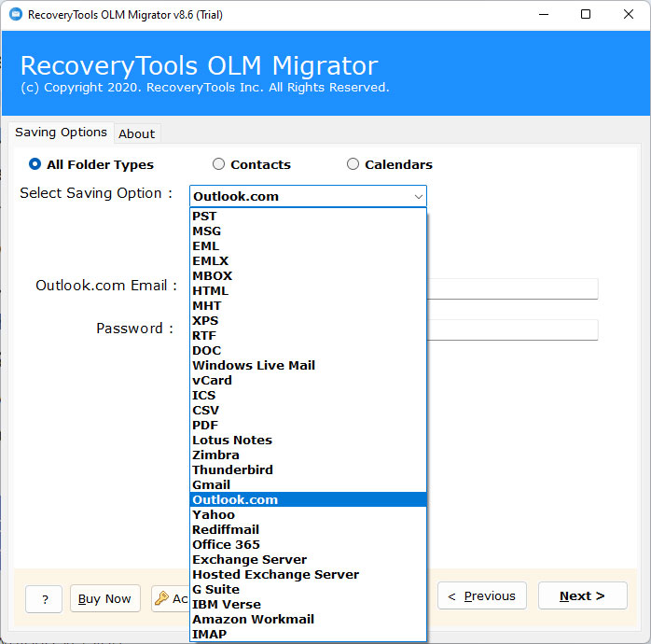Click the question mark help button
This screenshot has height=644, width=651.
pyautogui.click(x=44, y=598)
